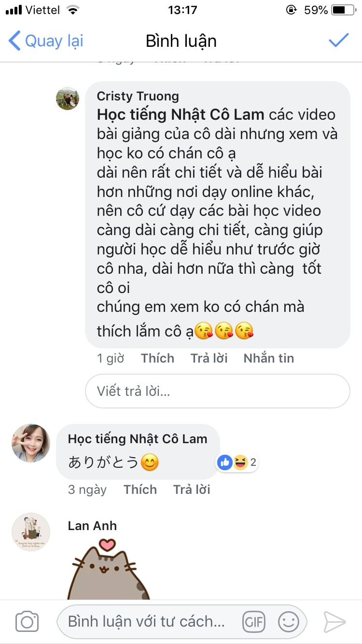Reply to the ありがとう comment
Screen dimensions: 362x644
[x=192, y=490]
